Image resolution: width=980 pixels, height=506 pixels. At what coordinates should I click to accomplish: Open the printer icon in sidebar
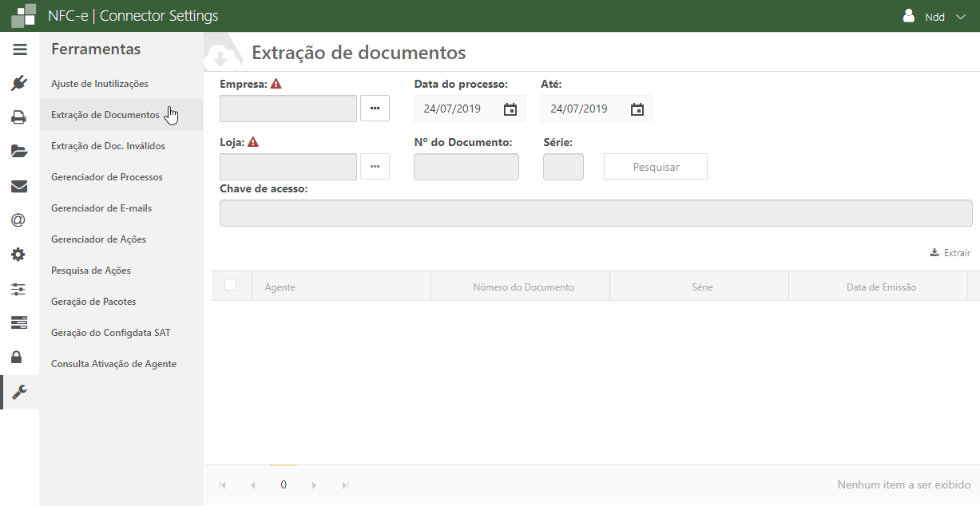pyautogui.click(x=19, y=117)
